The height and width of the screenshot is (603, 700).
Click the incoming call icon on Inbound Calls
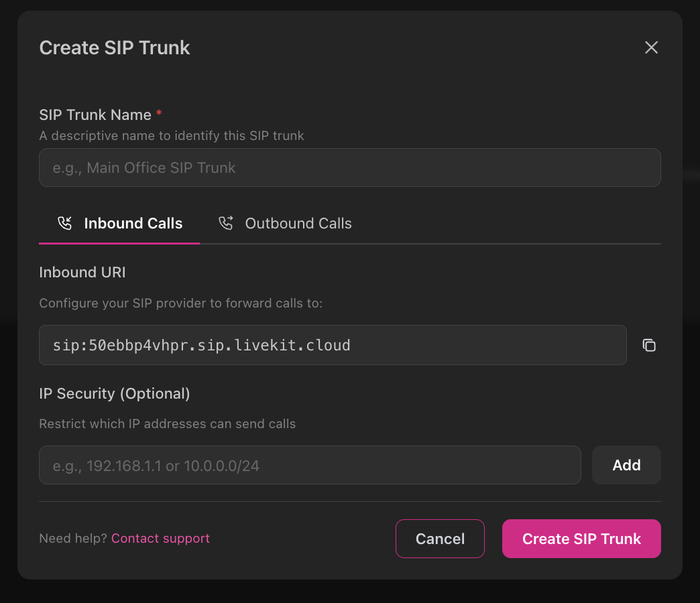coord(65,222)
